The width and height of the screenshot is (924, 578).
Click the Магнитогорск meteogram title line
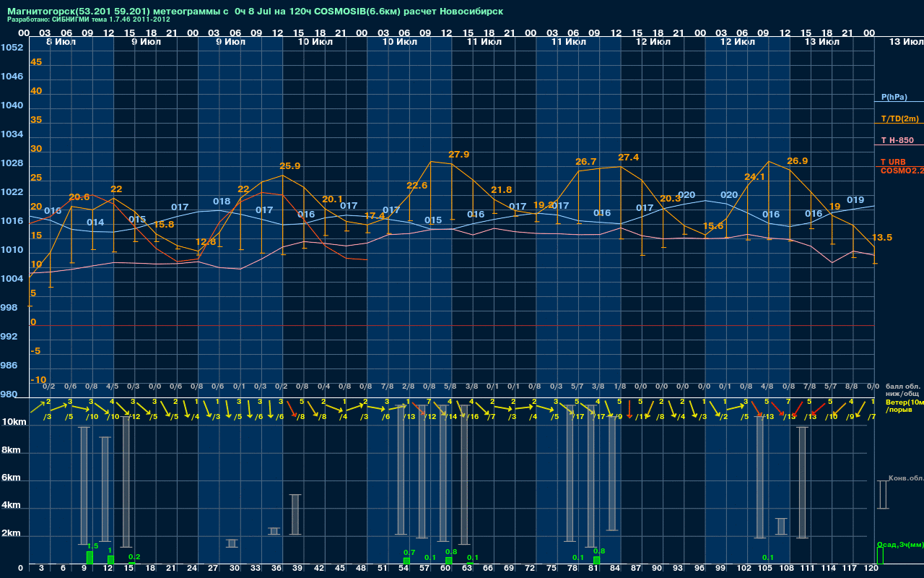coord(255,12)
